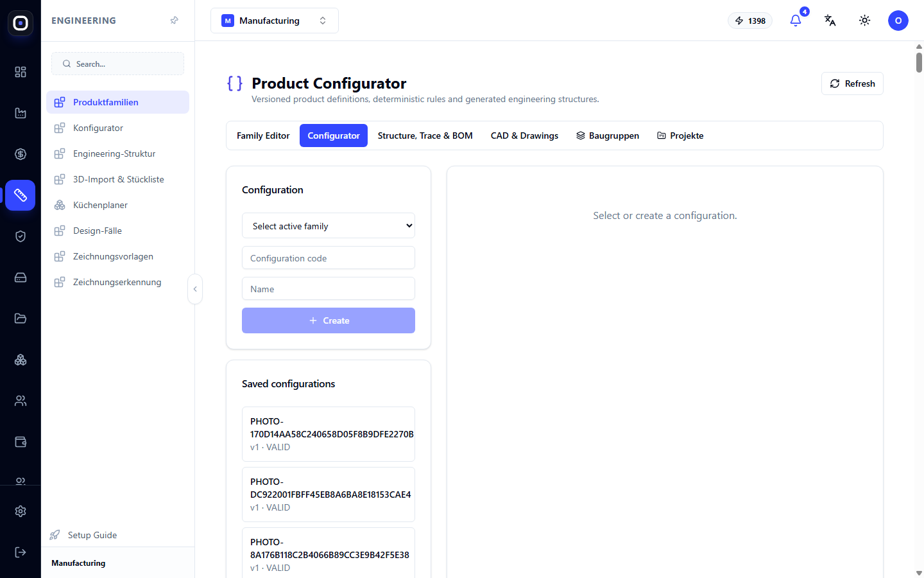
Task: Open the Manufacturing workspace dropdown
Action: tap(275, 21)
